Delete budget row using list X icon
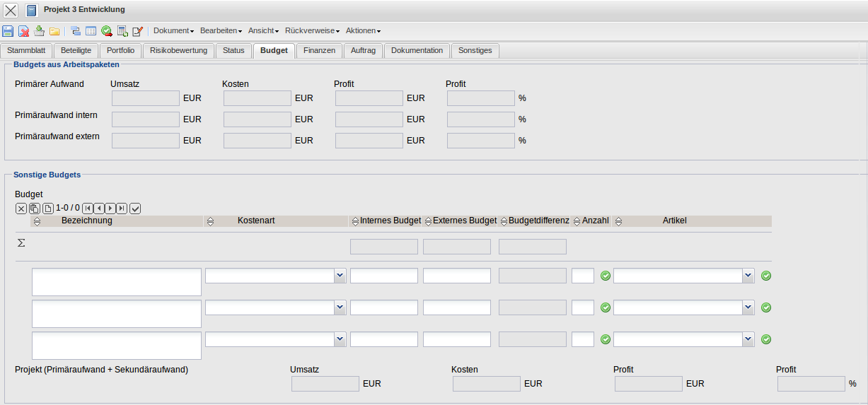 (x=21, y=209)
